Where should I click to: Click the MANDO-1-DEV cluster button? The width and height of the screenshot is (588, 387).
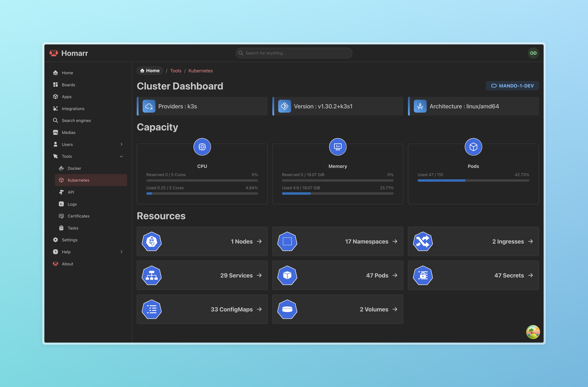pyautogui.click(x=512, y=86)
